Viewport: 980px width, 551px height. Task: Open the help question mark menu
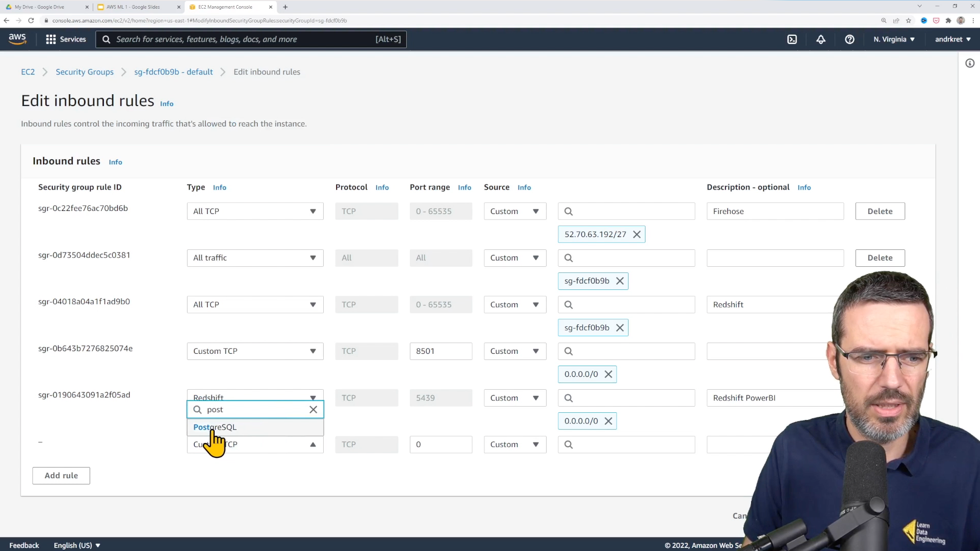(849, 39)
